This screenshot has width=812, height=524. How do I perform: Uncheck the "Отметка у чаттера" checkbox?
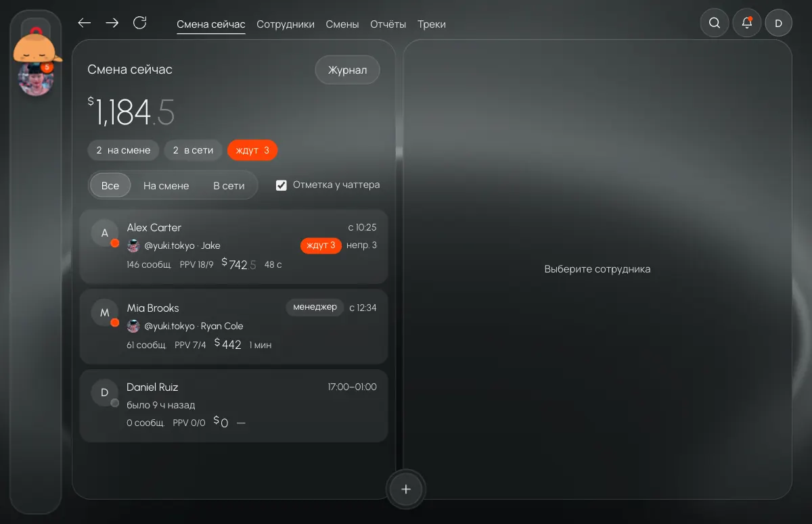coord(281,185)
